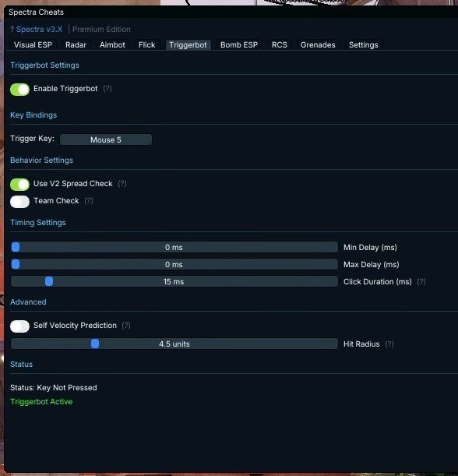This screenshot has width=458, height=476.
Task: Click the question mark next to Team Check
Action: click(x=89, y=201)
